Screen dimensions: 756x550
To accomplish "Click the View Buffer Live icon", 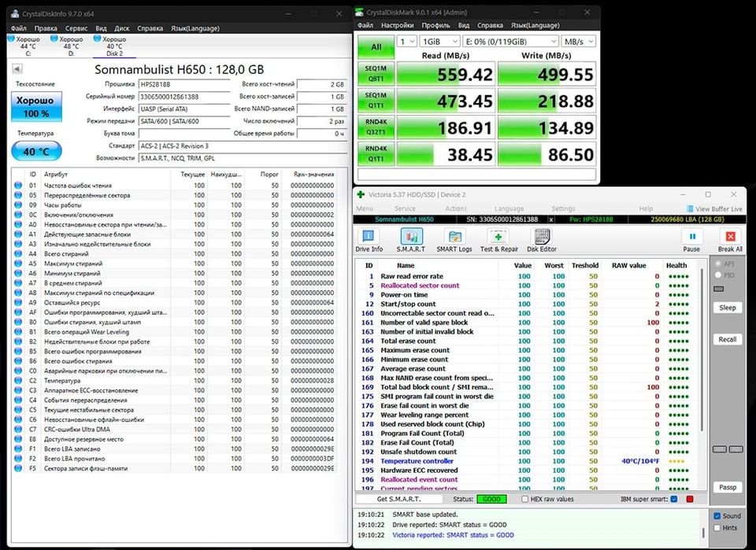I will pyautogui.click(x=691, y=209).
